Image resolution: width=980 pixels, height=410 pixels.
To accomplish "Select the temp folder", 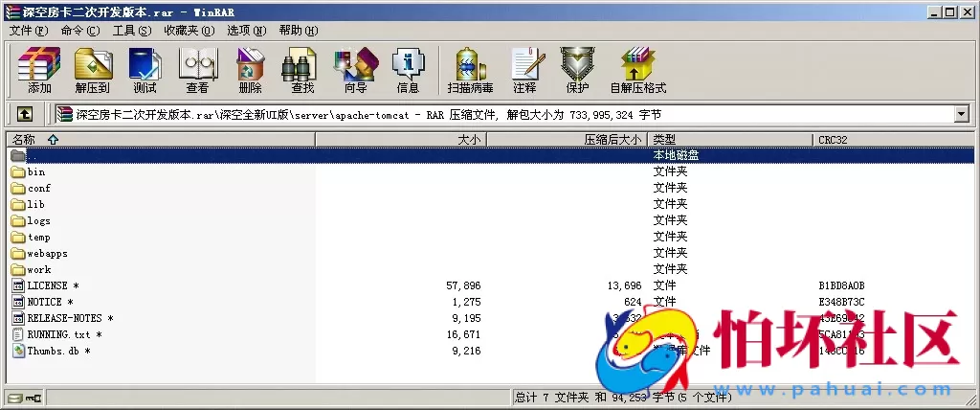I will click(x=31, y=237).
